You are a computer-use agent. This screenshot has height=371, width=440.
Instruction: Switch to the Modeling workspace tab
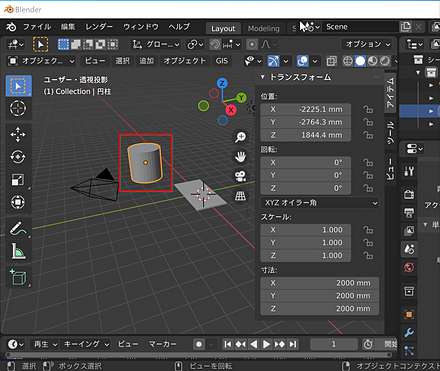click(x=263, y=29)
